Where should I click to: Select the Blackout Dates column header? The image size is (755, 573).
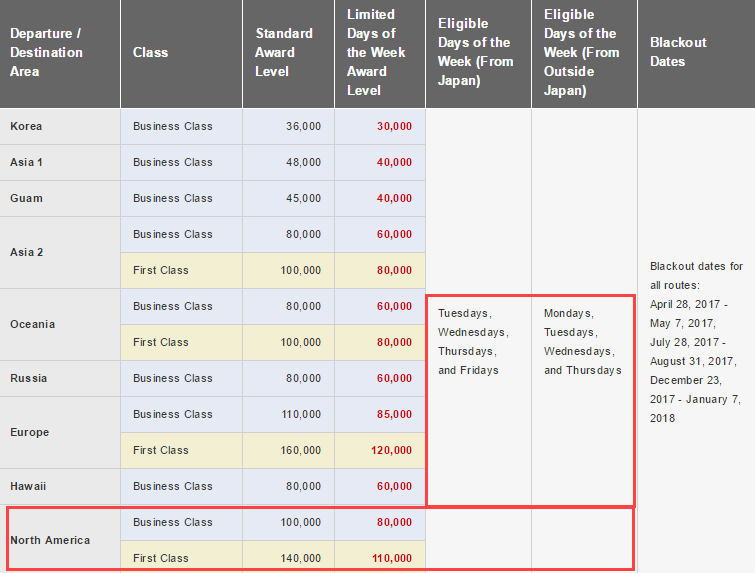pyautogui.click(x=696, y=52)
